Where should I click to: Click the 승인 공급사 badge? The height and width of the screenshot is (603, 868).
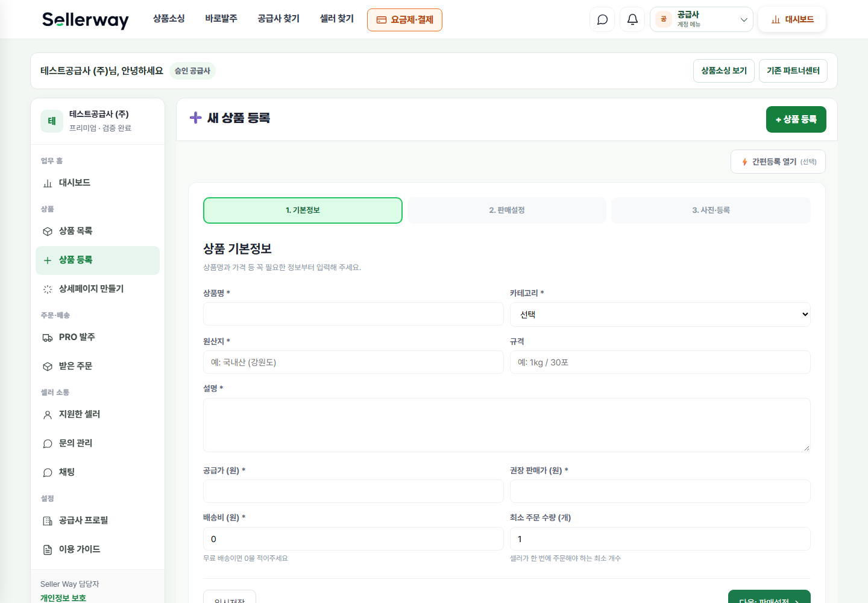pyautogui.click(x=192, y=71)
